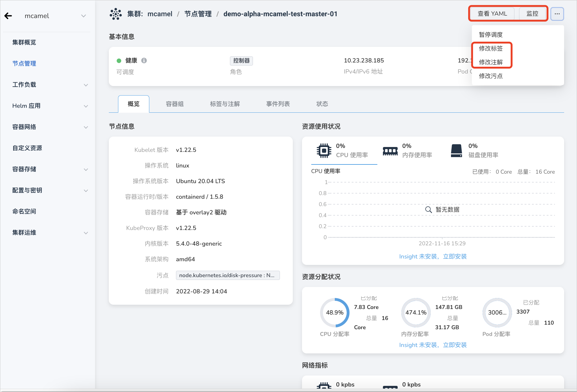Expand the 配置与密钥 sidebar menu
This screenshot has width=577, height=392.
pyautogui.click(x=86, y=190)
